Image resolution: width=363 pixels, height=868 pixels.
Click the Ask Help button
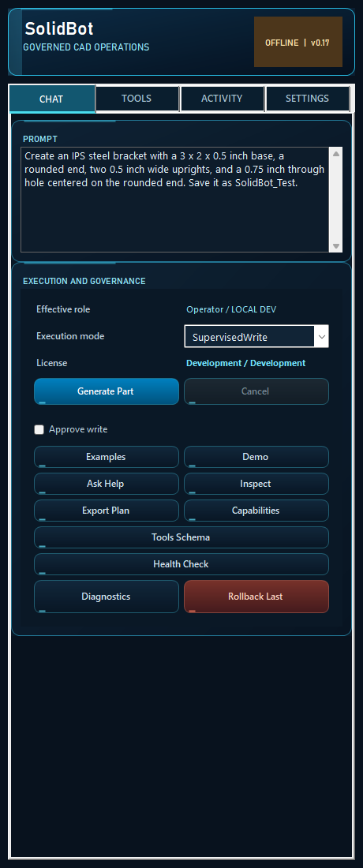pyautogui.click(x=107, y=484)
